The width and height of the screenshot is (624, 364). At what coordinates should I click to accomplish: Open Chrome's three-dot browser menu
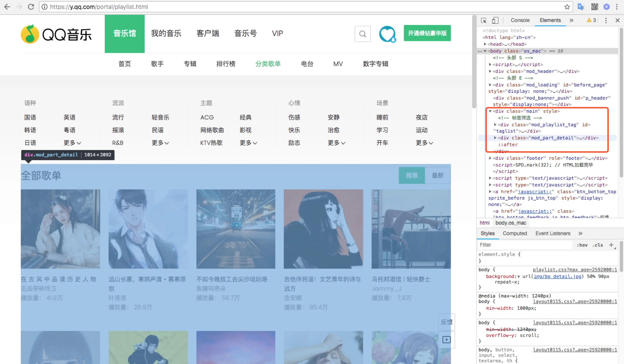pyautogui.click(x=617, y=7)
